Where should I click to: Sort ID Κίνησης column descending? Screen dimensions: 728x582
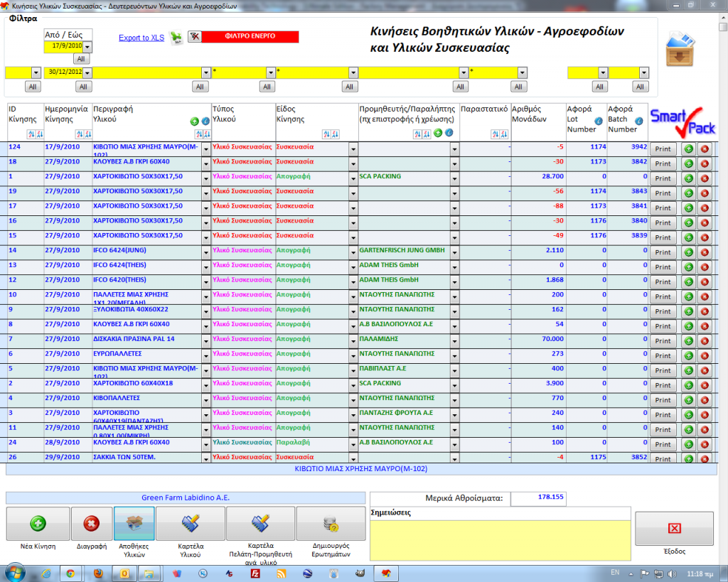[x=40, y=134]
